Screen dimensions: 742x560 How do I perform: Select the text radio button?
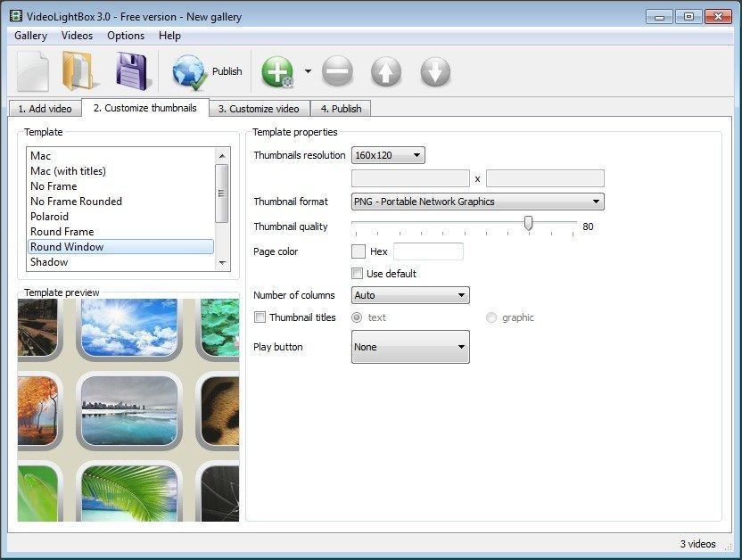357,317
